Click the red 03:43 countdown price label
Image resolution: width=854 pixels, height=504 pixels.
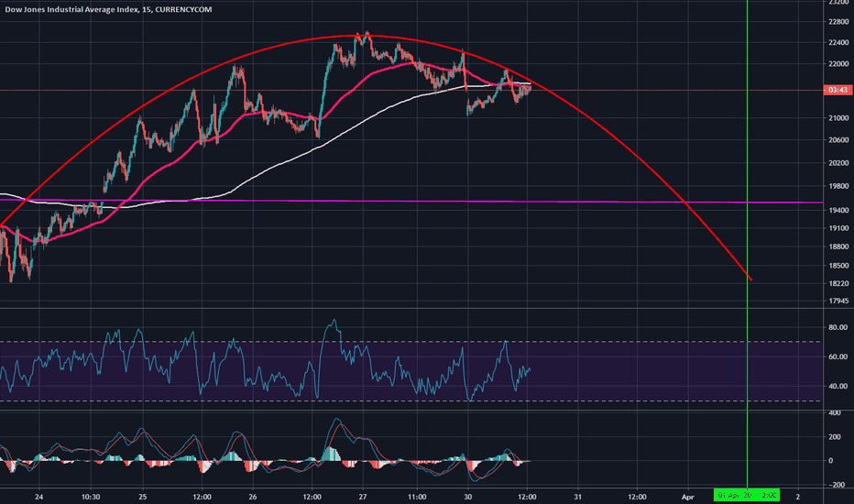point(838,90)
